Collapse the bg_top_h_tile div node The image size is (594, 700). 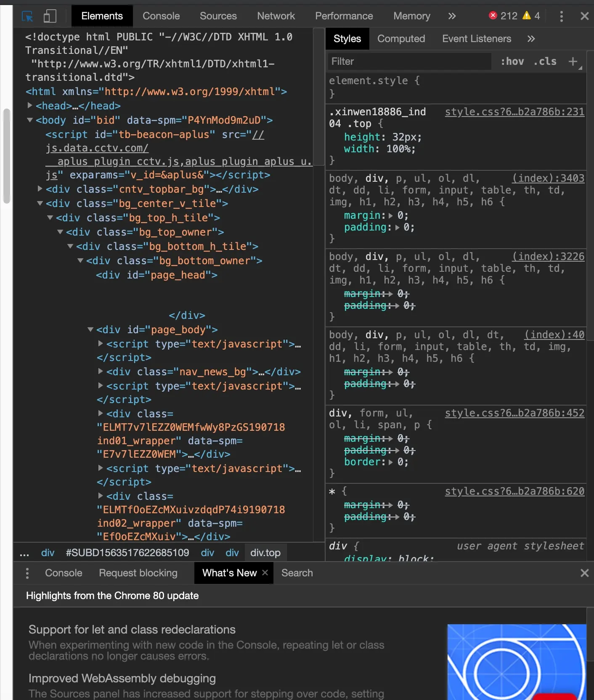50,217
